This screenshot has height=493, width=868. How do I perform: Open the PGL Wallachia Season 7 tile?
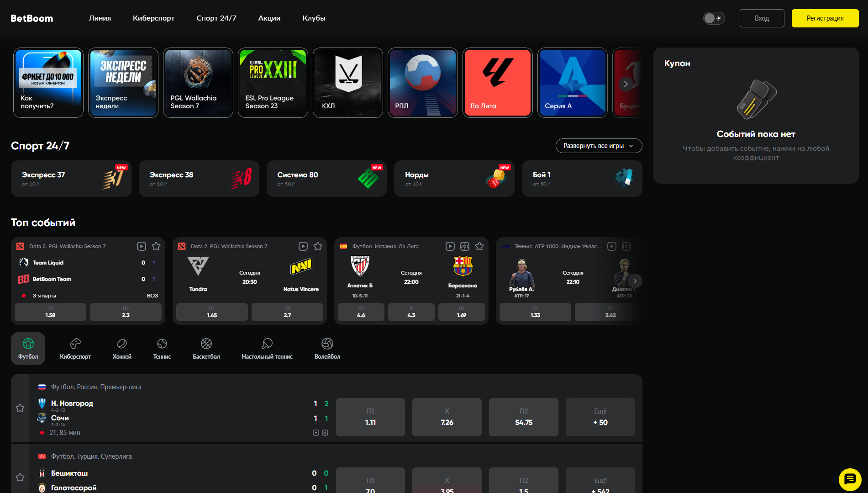tap(198, 83)
